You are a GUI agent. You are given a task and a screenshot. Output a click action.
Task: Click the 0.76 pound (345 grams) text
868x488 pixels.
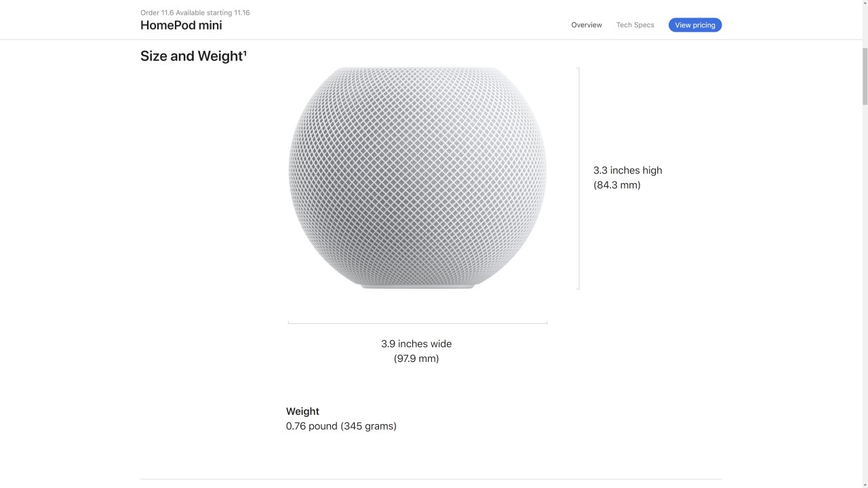pyautogui.click(x=341, y=426)
